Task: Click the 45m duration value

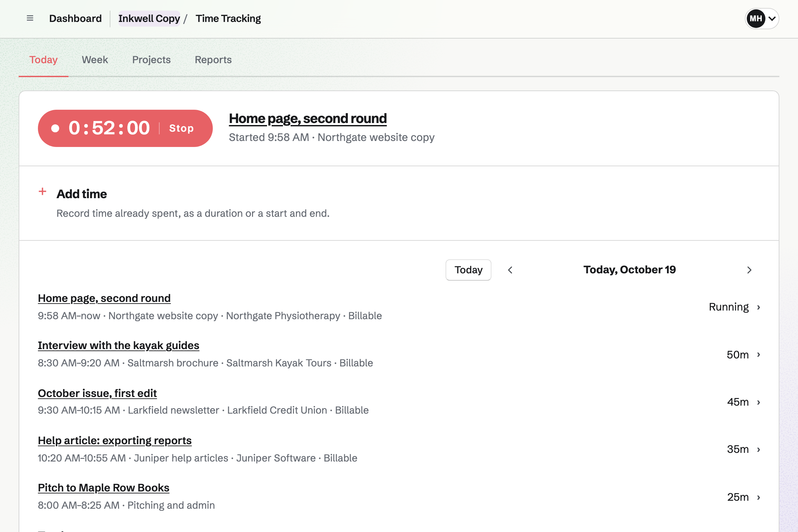Action: 737,402
